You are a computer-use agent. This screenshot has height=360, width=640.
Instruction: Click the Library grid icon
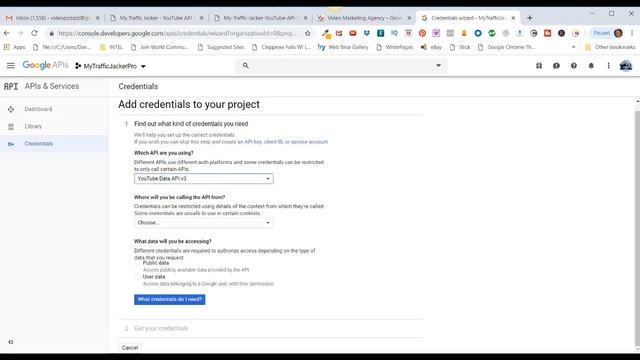point(11,127)
